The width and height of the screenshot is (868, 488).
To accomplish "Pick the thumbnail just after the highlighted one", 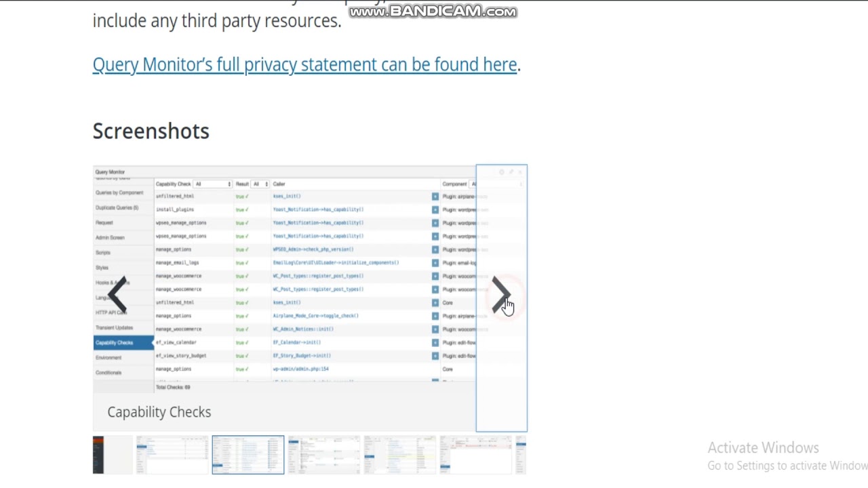I will coord(324,455).
